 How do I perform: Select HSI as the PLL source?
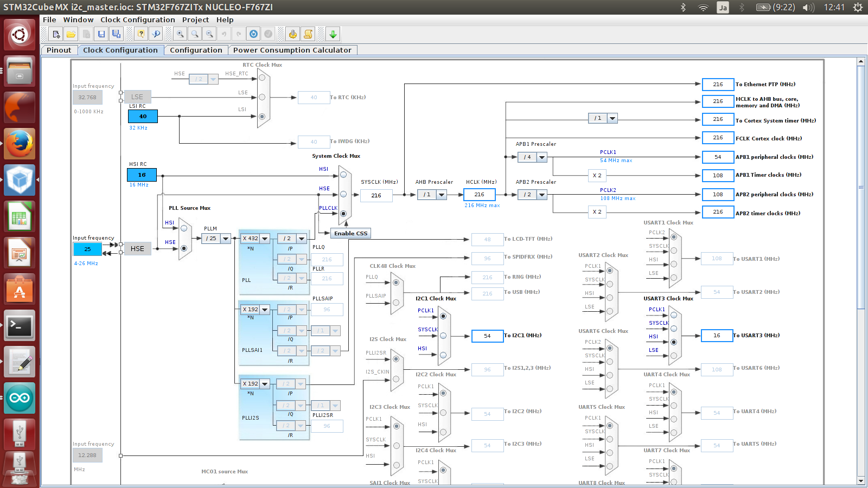184,228
